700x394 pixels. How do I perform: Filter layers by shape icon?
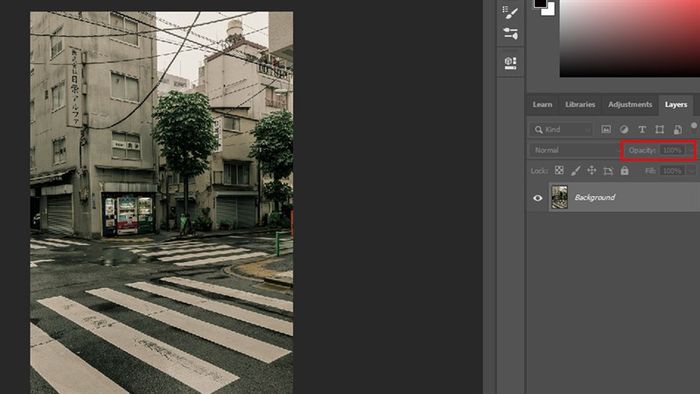click(659, 129)
